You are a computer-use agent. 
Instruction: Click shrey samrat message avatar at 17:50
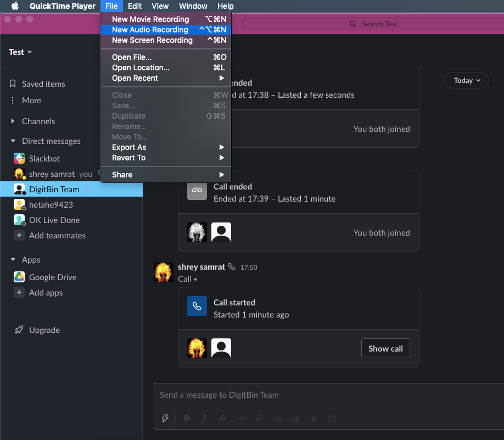[x=163, y=272]
